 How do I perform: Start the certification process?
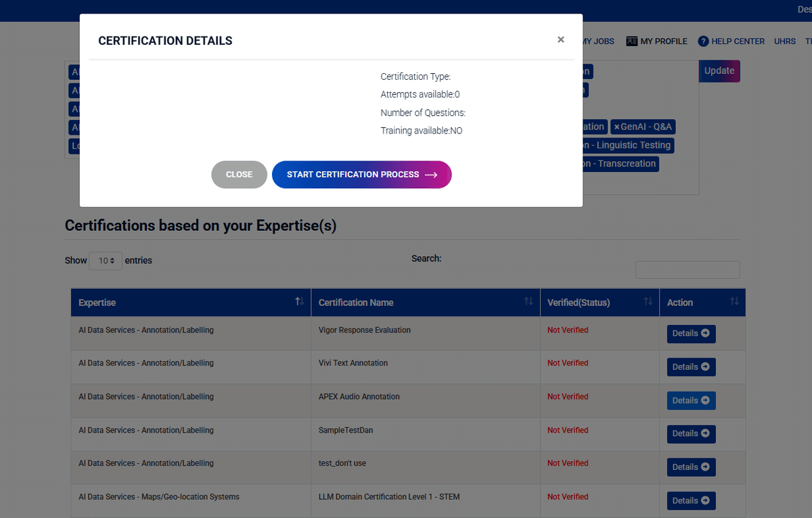361,175
